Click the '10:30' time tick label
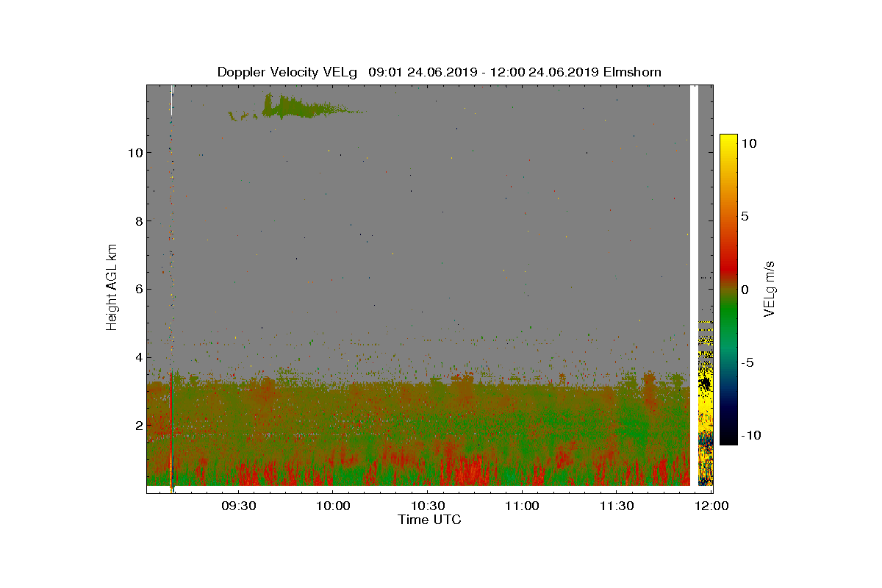The width and height of the screenshot is (882, 588). coord(427,506)
